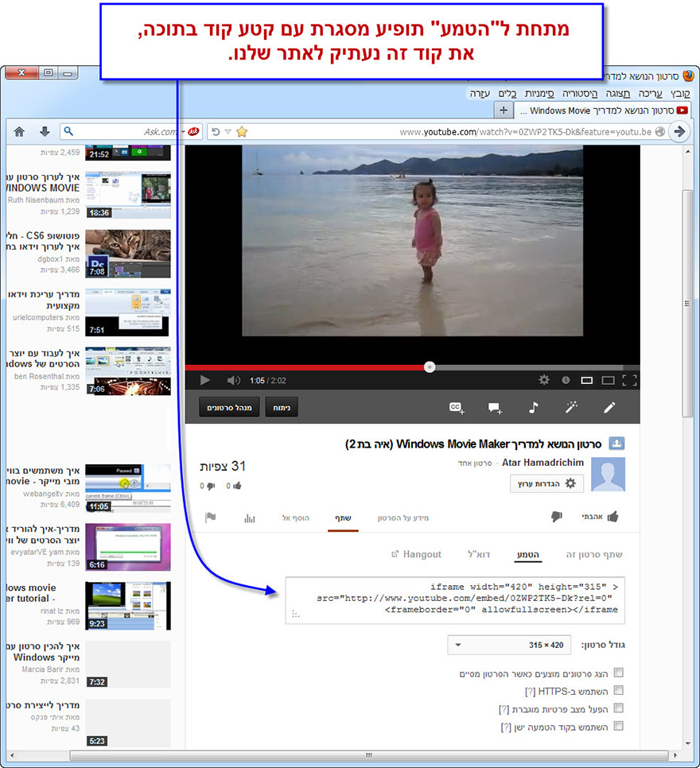Open the captions CC editor icon

pyautogui.click(x=457, y=408)
